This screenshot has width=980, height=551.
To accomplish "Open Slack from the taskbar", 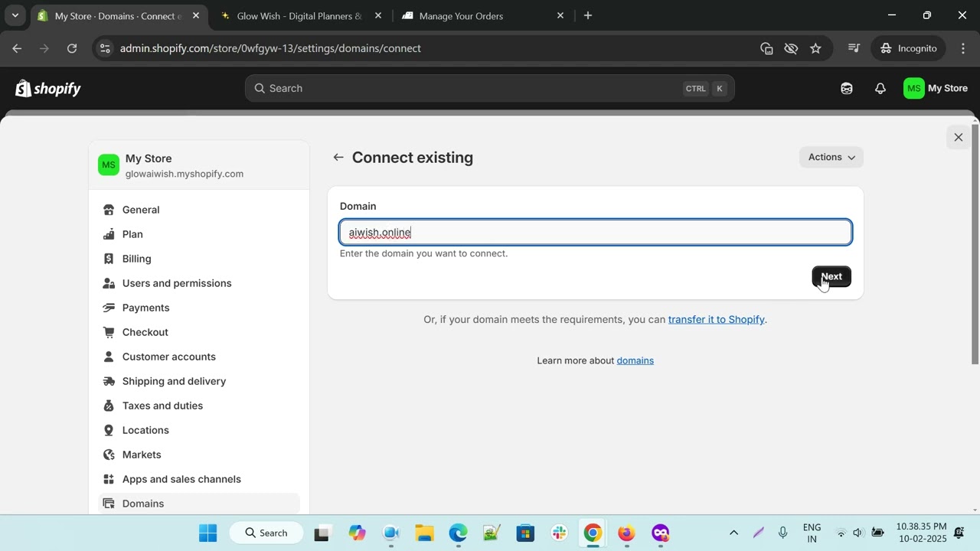I will 559,533.
